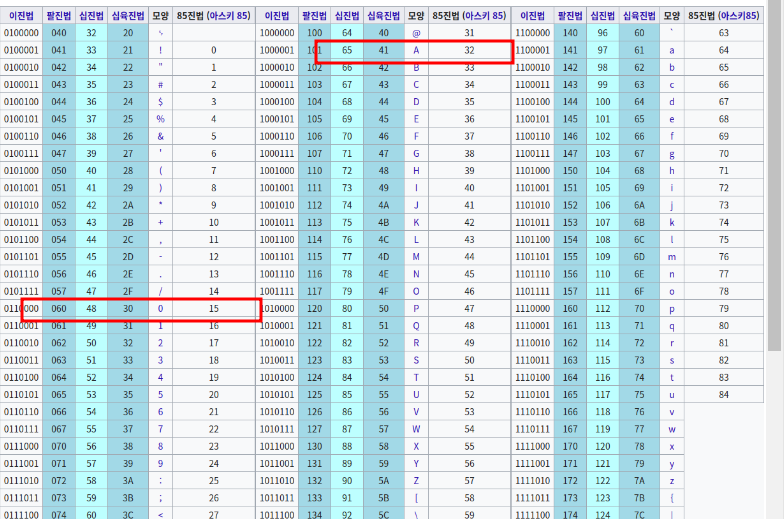Open lowercase a link in row 1100001
Image resolution: width=784 pixels, height=519 pixels.
672,50
